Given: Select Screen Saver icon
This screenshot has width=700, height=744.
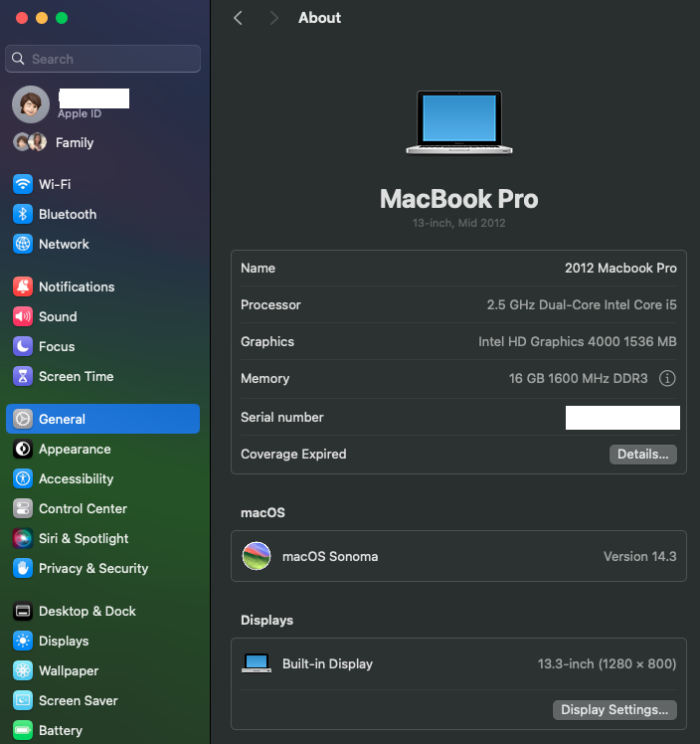Looking at the screenshot, I should tap(23, 701).
